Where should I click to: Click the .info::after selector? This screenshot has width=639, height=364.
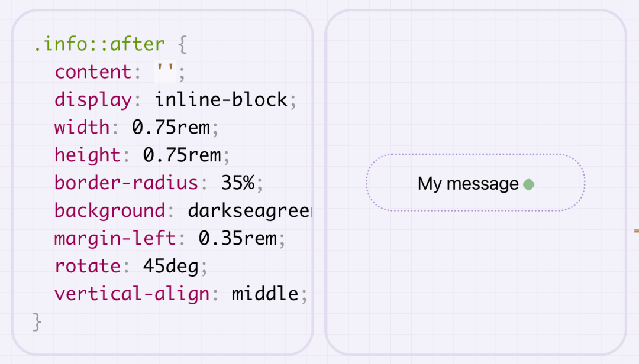pos(99,44)
